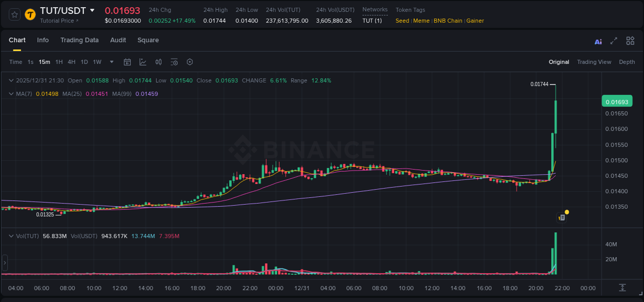
Task: Open the extra timeframe dropdown next to 1W
Action: tap(111, 62)
